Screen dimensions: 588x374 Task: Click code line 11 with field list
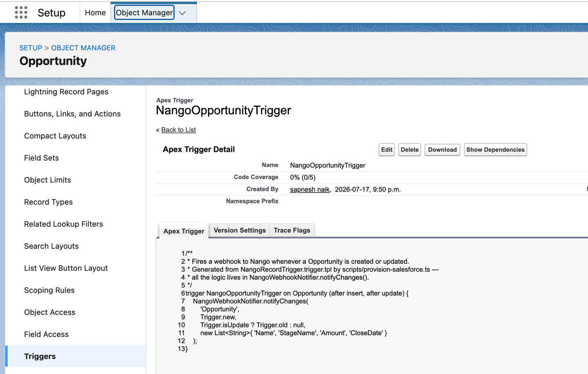coord(294,333)
